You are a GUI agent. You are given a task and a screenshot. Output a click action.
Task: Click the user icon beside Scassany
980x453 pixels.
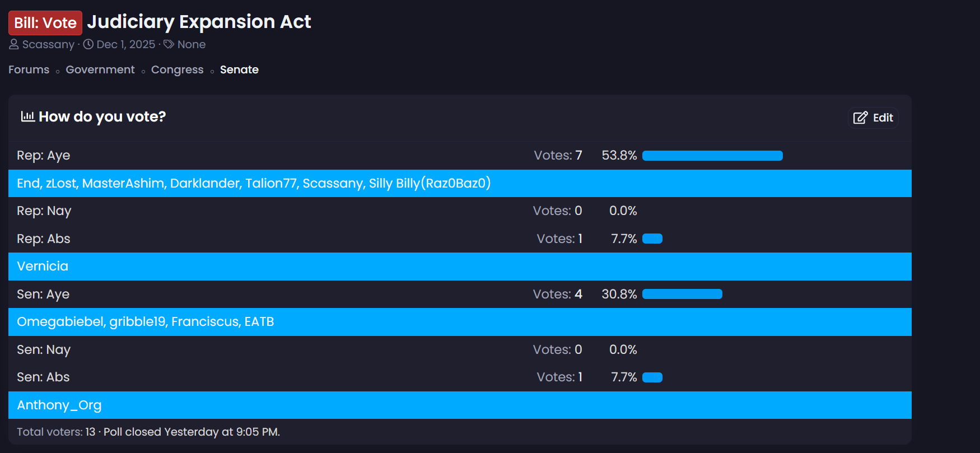coord(14,44)
